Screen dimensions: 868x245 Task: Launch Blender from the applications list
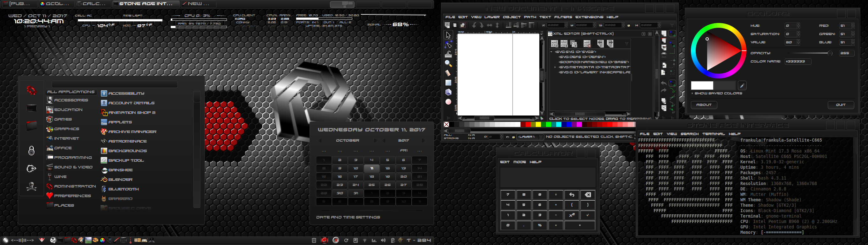(116, 180)
